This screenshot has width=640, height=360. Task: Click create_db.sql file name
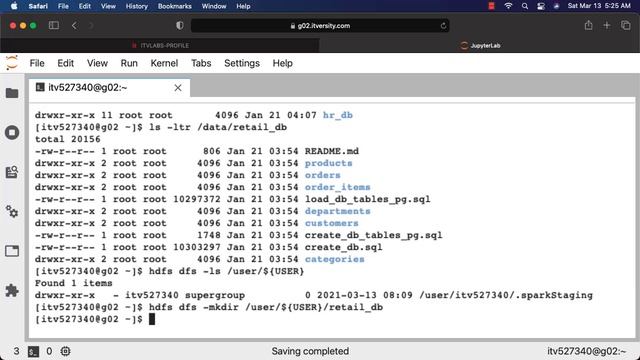pyautogui.click(x=344, y=247)
